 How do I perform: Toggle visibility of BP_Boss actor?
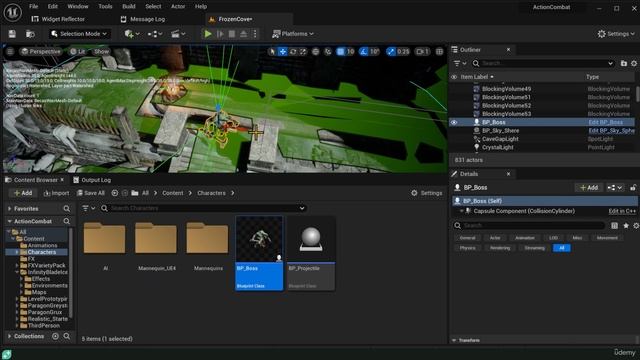pyautogui.click(x=454, y=122)
